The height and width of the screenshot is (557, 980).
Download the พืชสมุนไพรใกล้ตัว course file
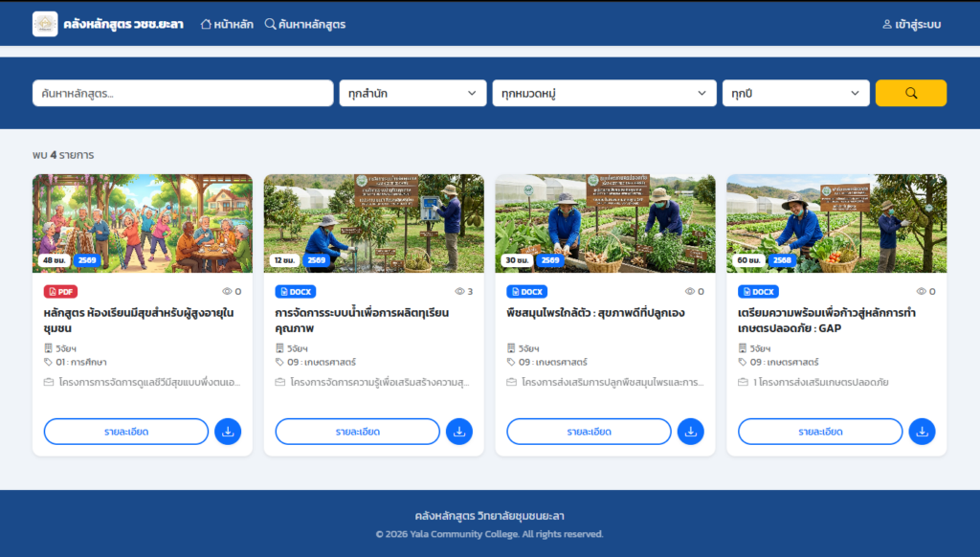pyautogui.click(x=690, y=432)
